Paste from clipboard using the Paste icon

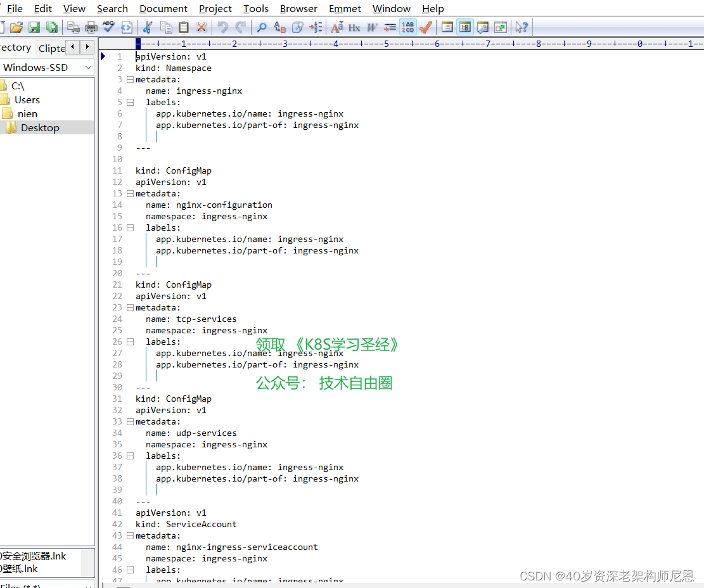[x=184, y=27]
